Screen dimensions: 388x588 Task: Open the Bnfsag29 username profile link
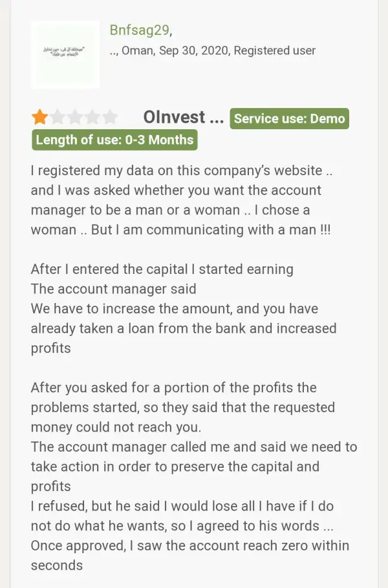click(x=140, y=30)
